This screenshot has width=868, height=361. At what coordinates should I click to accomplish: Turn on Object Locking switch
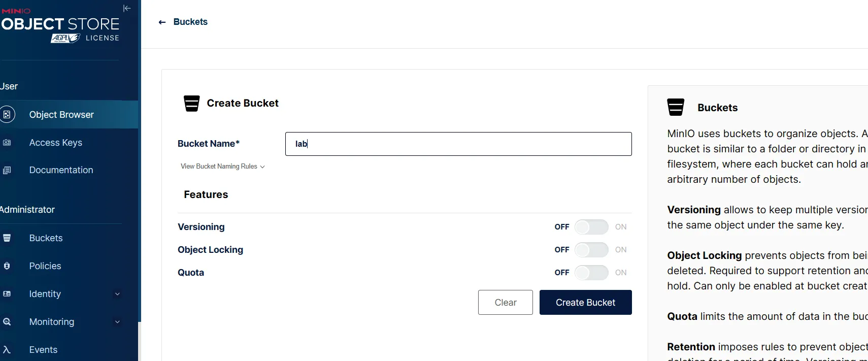[591, 250]
